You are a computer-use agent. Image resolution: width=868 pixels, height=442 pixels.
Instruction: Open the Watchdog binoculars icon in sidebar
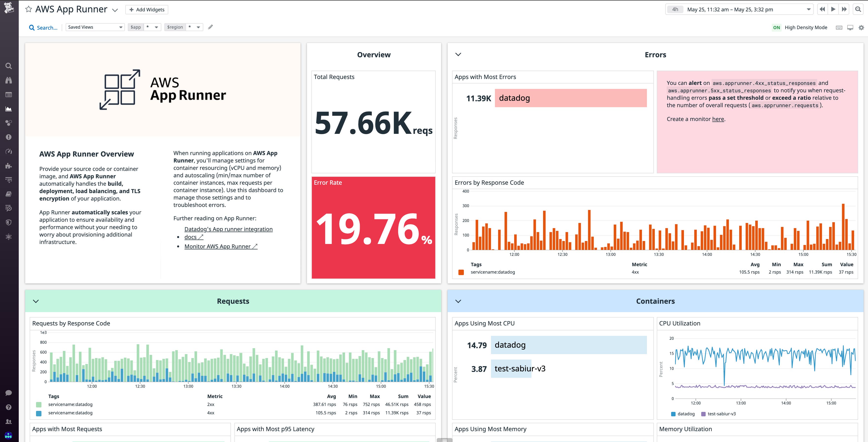coord(8,80)
